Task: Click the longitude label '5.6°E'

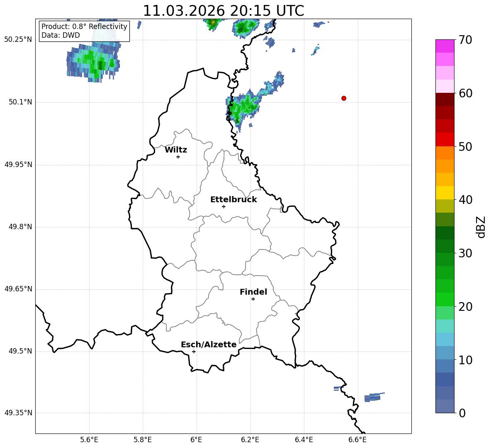Action: tap(89, 440)
